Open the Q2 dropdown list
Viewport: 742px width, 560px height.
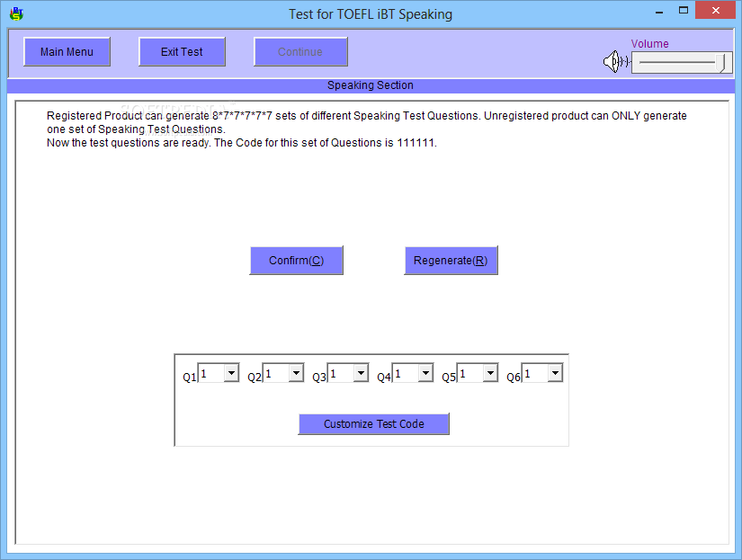pyautogui.click(x=296, y=373)
